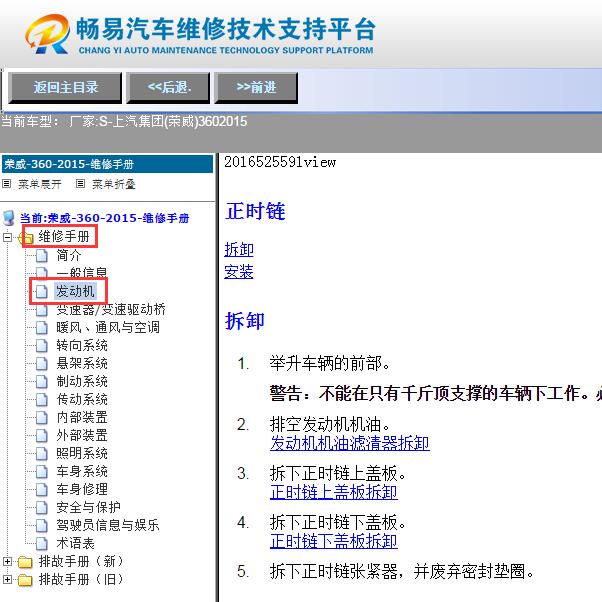602x602 pixels.
Task: Click the small icon before 菜单展开
Action: click(x=7, y=184)
